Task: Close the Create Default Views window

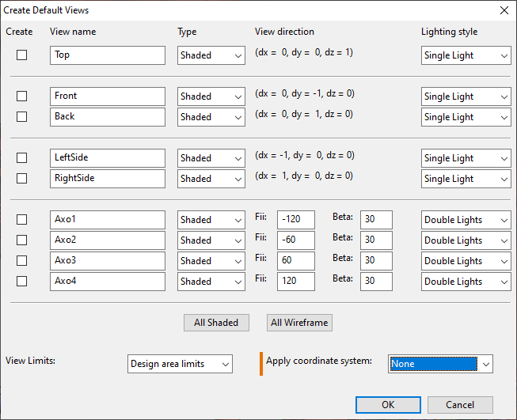Action: 504,10
